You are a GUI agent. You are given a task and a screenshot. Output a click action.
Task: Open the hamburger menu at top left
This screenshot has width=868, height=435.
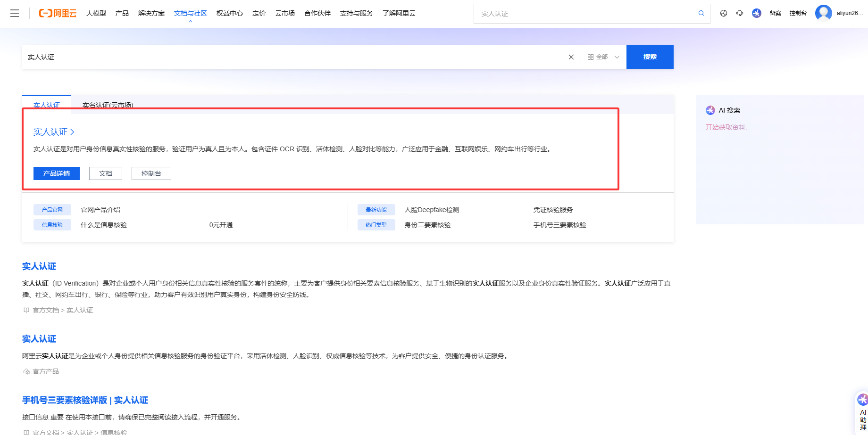coord(15,13)
